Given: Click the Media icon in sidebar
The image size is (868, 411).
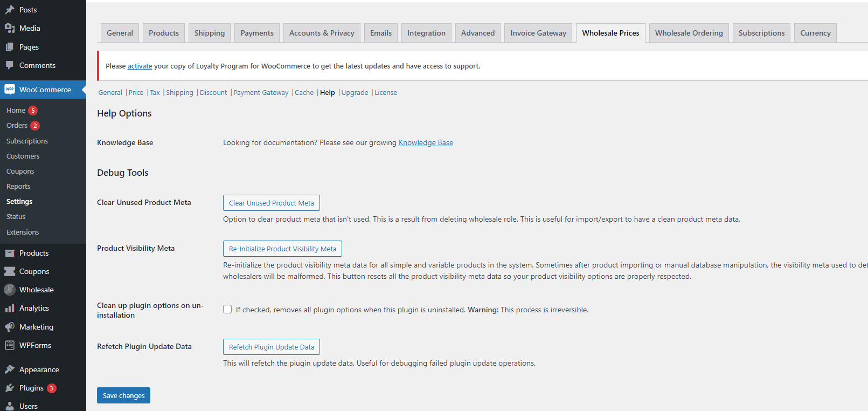Looking at the screenshot, I should click(x=10, y=28).
